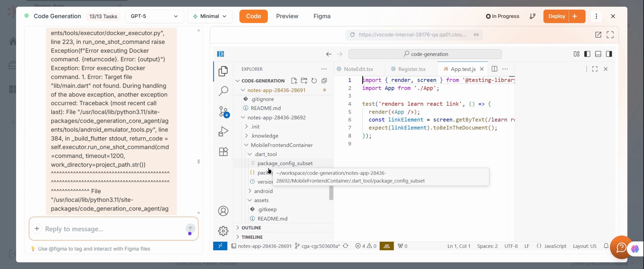
Task: Click the plus button next to Deploy
Action: (x=575, y=16)
